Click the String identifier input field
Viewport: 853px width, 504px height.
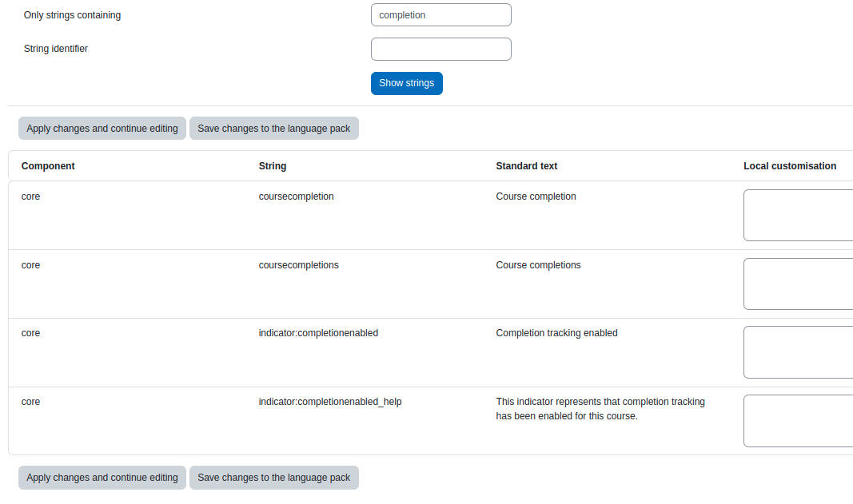pos(441,49)
